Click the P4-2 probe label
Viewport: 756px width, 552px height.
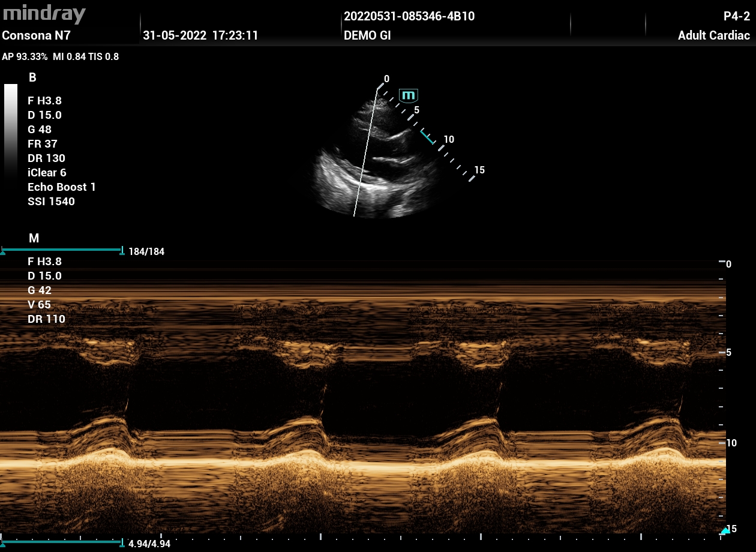tap(736, 16)
